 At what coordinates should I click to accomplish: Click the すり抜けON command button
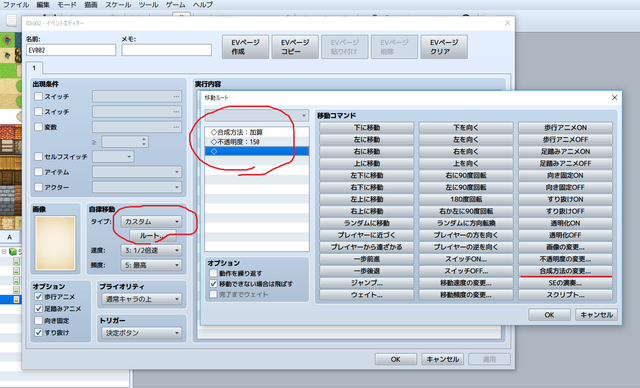point(565,199)
